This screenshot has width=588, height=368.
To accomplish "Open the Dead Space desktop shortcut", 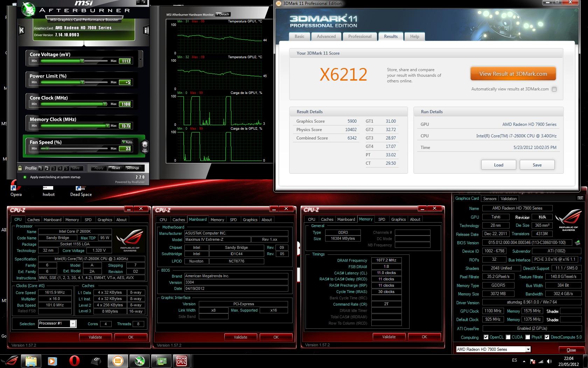I will pyautogui.click(x=81, y=191).
